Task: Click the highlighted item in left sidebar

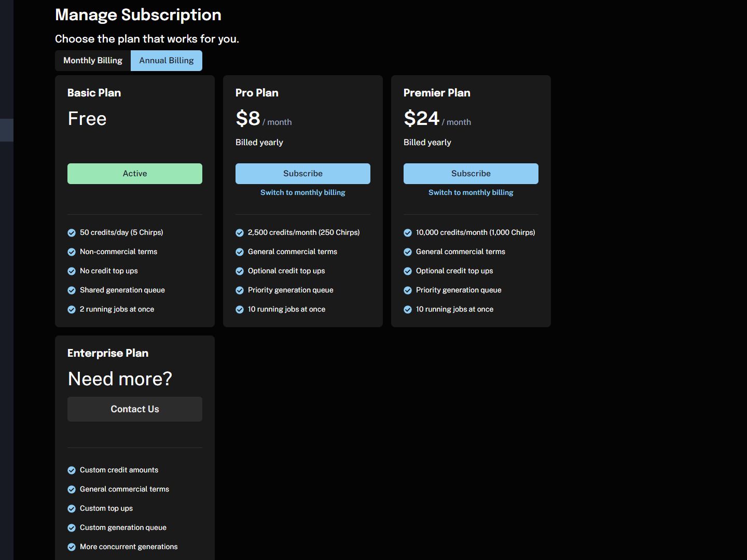Action: [x=6, y=130]
